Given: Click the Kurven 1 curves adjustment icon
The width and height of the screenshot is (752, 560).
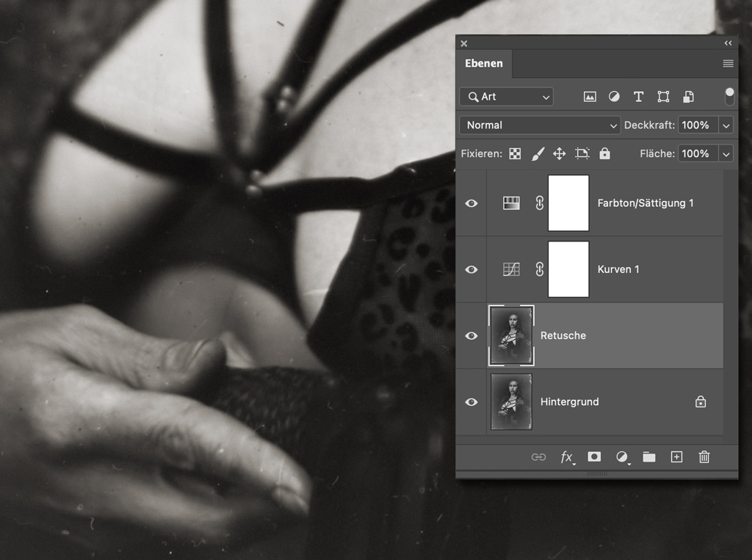Looking at the screenshot, I should (x=511, y=269).
